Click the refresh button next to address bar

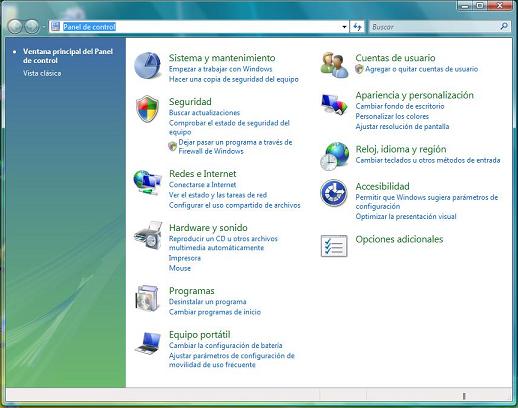357,27
